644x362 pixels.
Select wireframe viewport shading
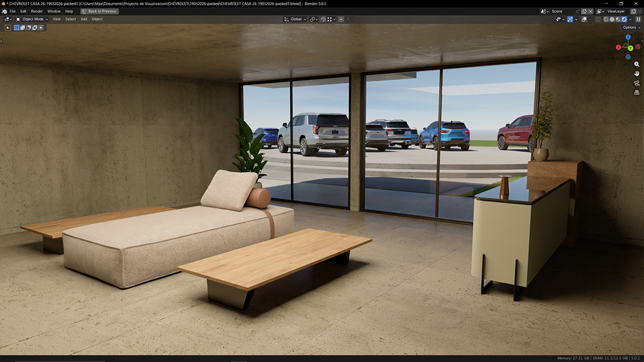(x=606, y=19)
